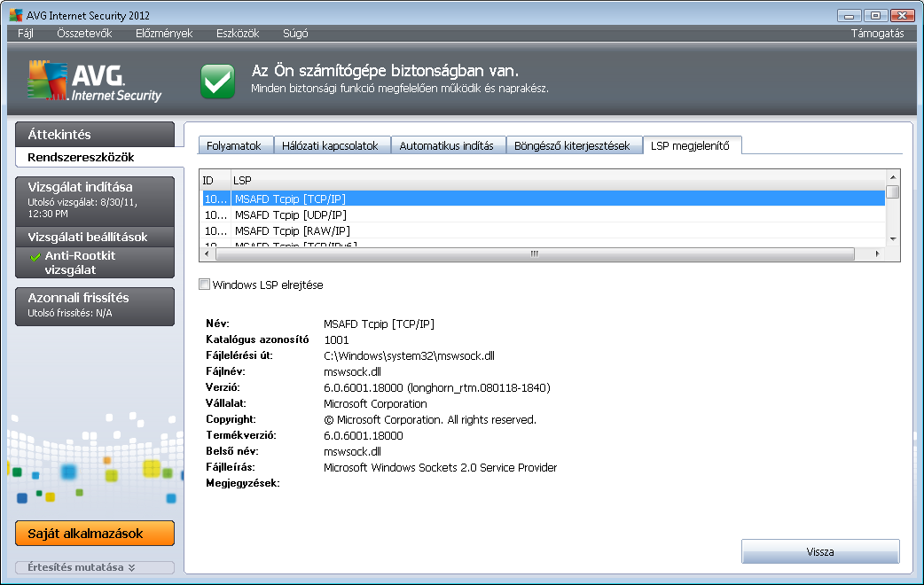924x585 pixels.
Task: Select the MSAFD Tcpip [TCP/IP] row
Action: click(544, 199)
